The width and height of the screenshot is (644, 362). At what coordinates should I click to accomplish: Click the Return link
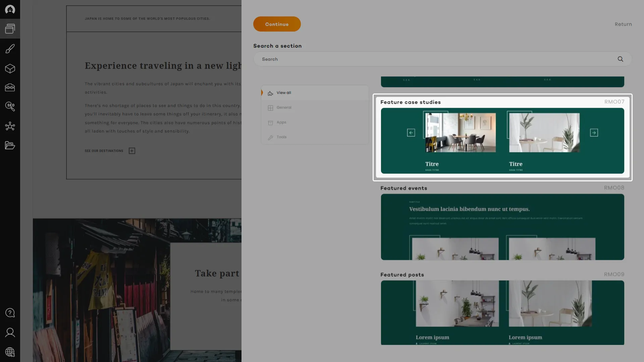point(623,24)
